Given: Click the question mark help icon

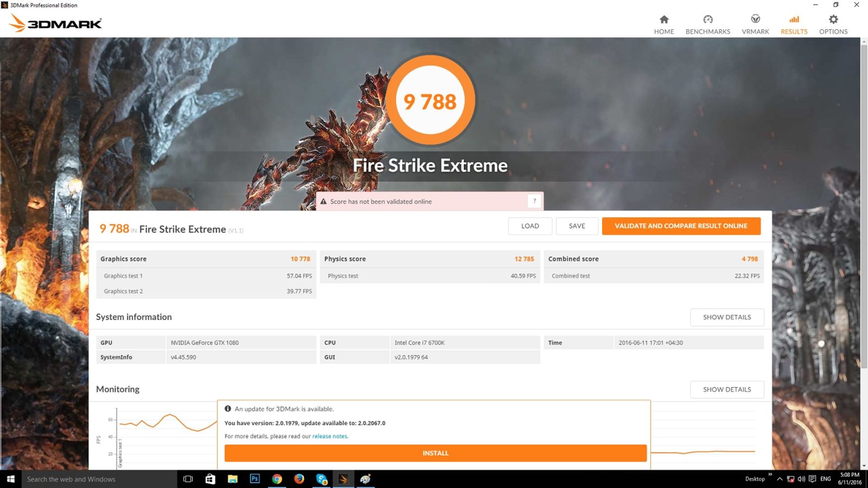Looking at the screenshot, I should [534, 201].
